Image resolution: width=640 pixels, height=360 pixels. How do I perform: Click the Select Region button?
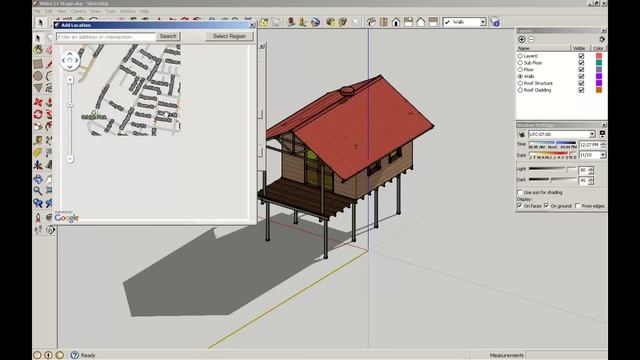[x=229, y=36]
